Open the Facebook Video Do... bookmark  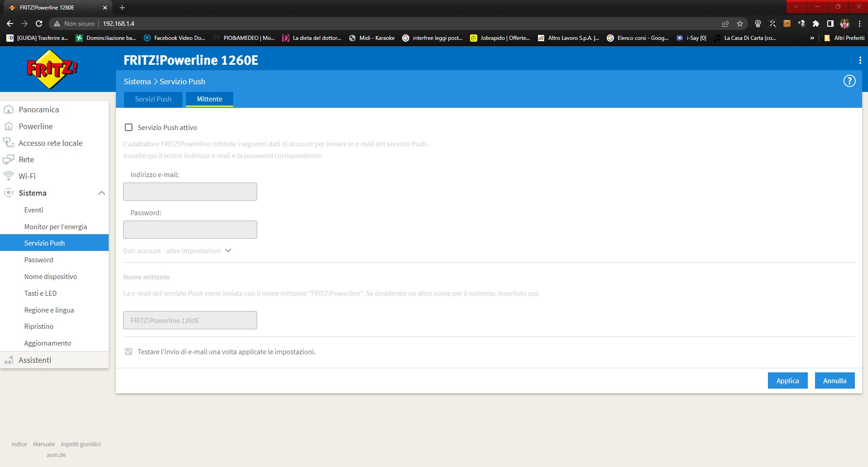click(174, 38)
